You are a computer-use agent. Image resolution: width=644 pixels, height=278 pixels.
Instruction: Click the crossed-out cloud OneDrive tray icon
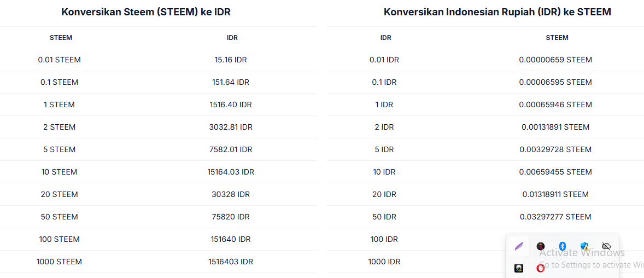(606, 246)
